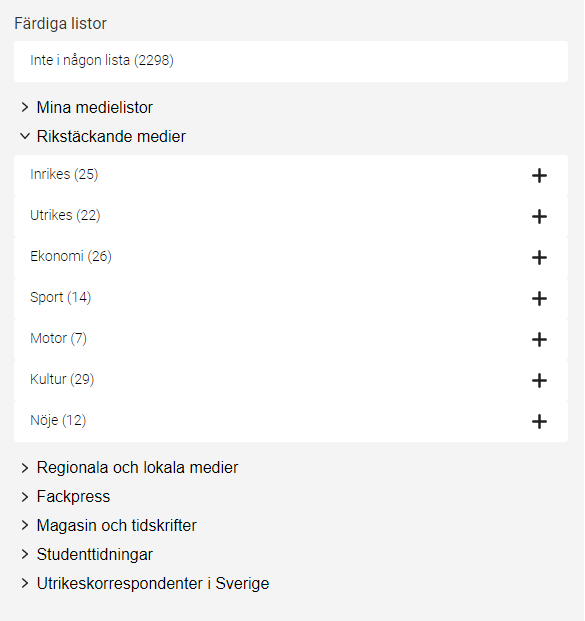
Task: Select the Nöje (12) list label
Action: coord(58,420)
